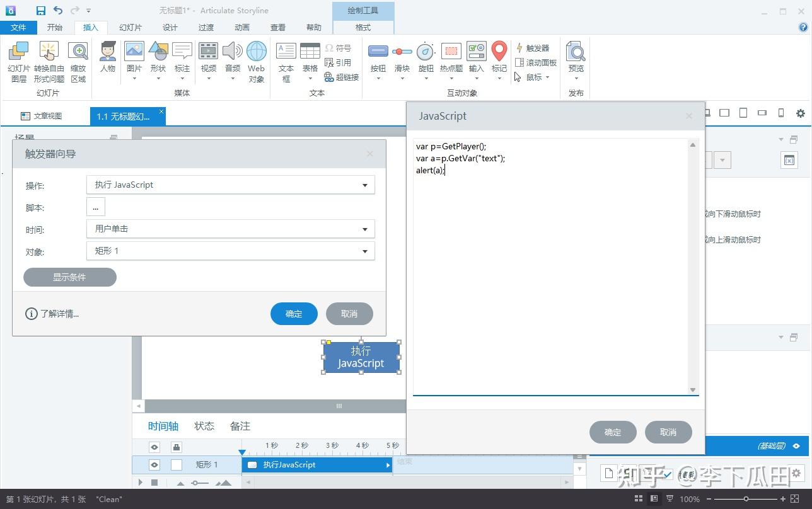The height and width of the screenshot is (509, 812).
Task: Click the zoom slider in status bar
Action: (746, 499)
